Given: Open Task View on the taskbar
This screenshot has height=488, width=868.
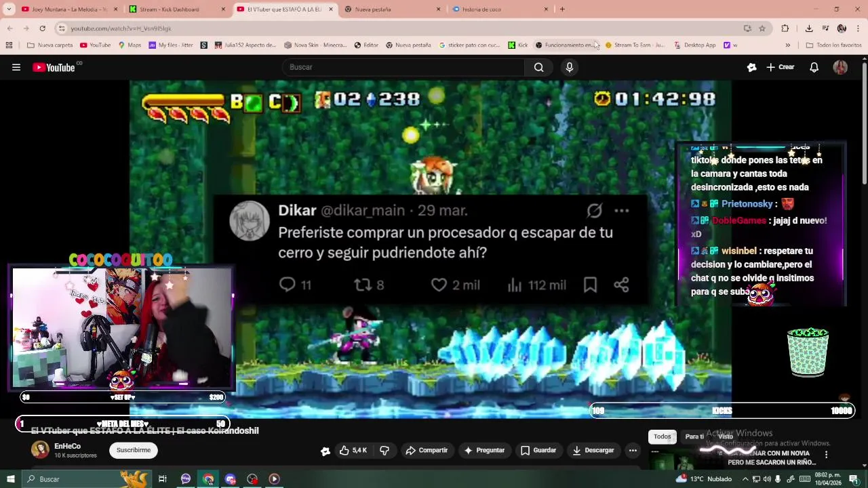Looking at the screenshot, I should pyautogui.click(x=163, y=479).
